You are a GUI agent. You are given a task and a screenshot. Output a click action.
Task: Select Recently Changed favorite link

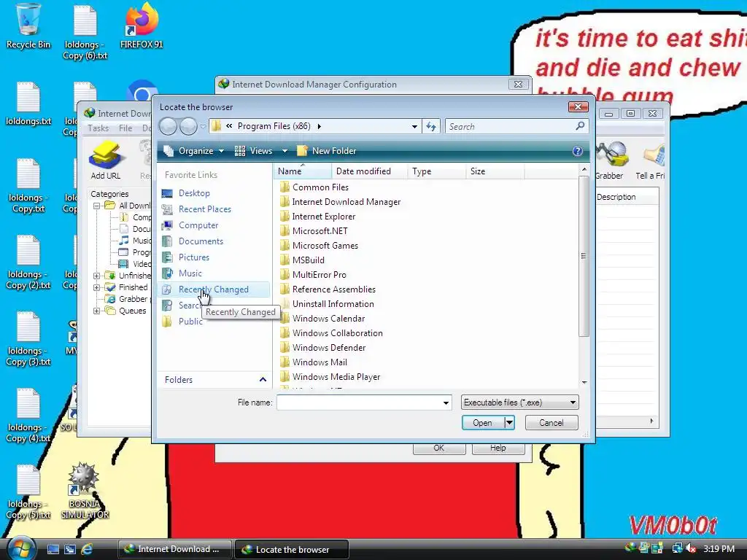pos(214,289)
